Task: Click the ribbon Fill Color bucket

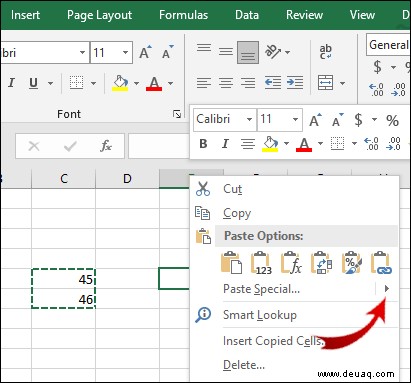Action: 121,83
